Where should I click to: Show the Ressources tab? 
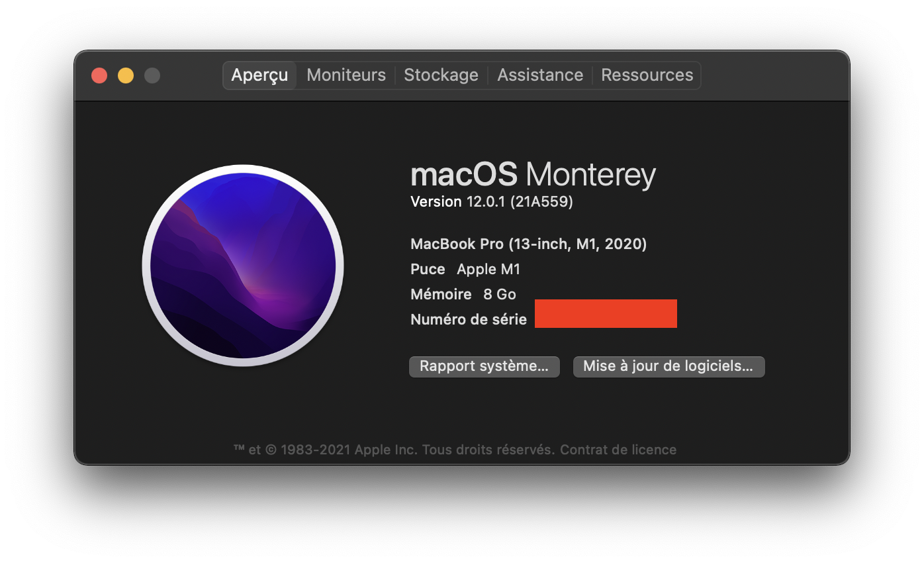(647, 76)
